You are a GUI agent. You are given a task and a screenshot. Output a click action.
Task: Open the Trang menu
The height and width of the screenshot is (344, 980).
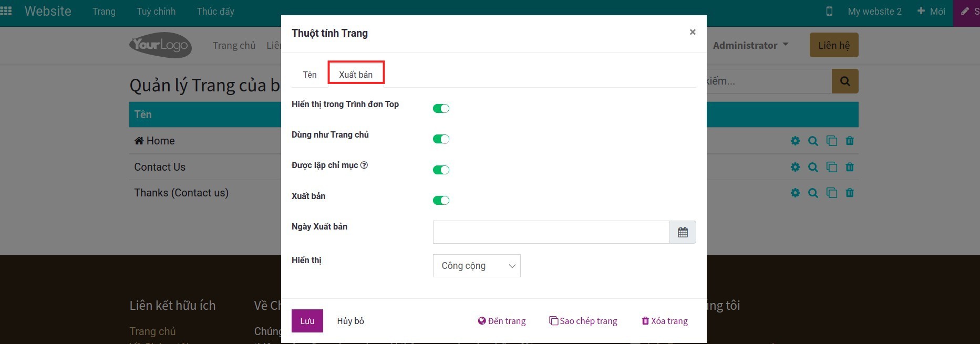(104, 11)
